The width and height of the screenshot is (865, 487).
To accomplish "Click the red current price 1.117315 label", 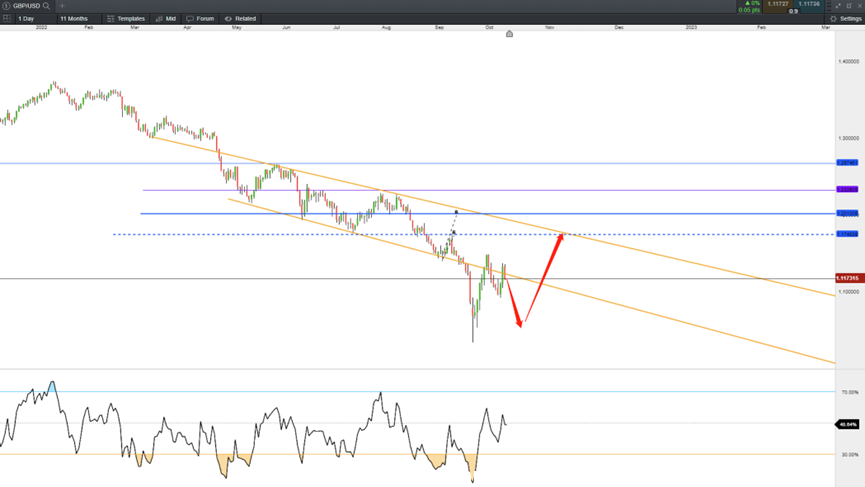I will (848, 278).
